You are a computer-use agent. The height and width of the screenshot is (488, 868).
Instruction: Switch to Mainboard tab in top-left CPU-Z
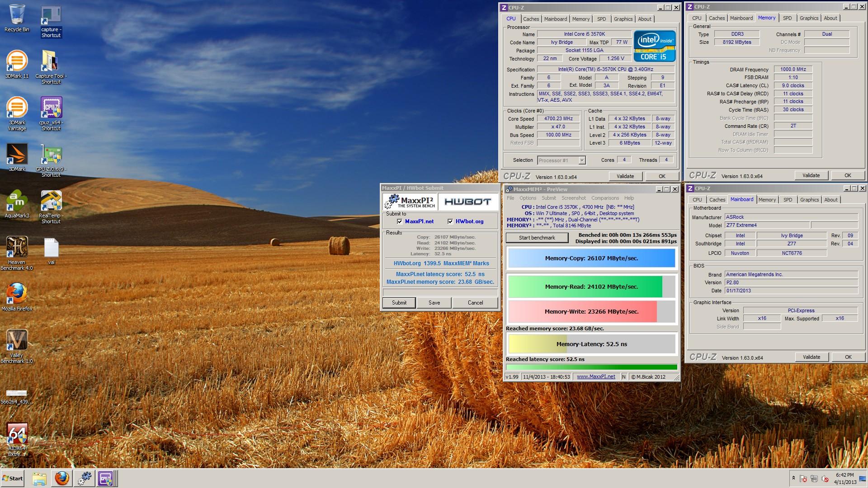tap(556, 19)
